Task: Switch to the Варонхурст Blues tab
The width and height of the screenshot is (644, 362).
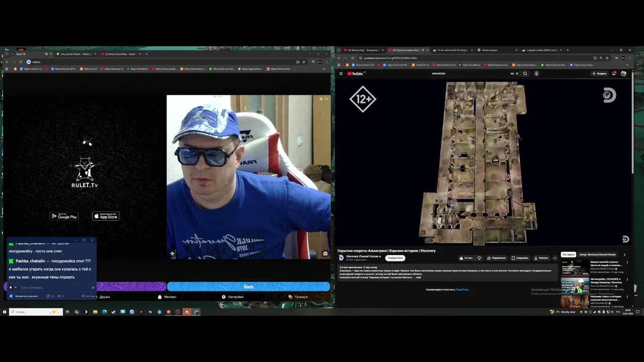Action: [x=121, y=54]
